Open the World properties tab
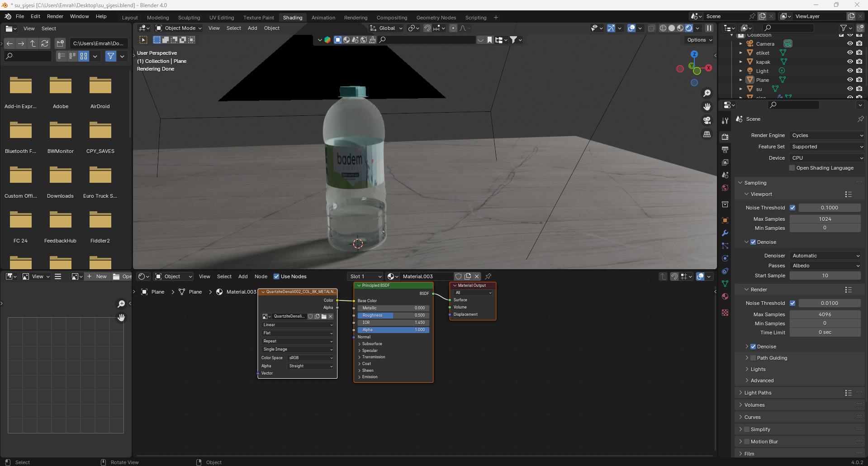This screenshot has width=868, height=466. click(725, 187)
